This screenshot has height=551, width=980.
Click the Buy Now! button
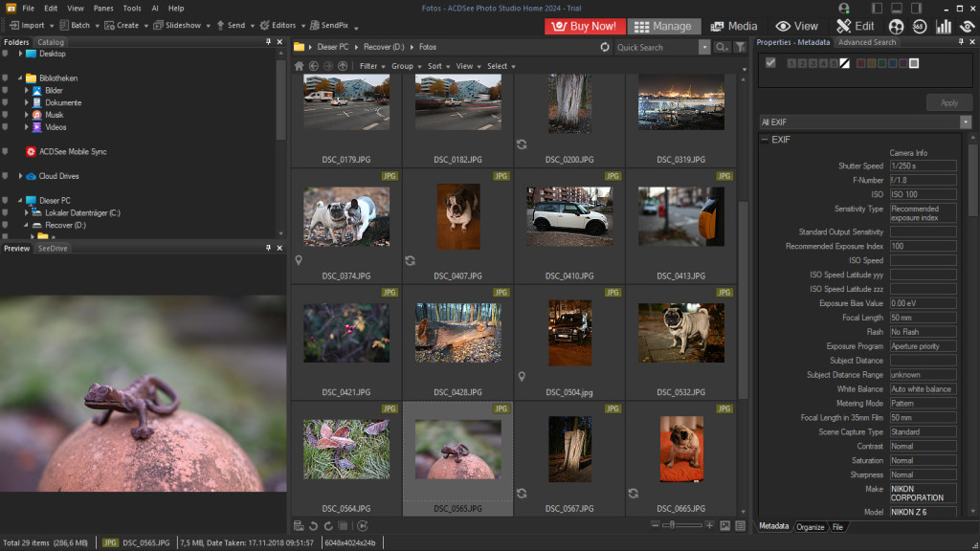click(585, 27)
